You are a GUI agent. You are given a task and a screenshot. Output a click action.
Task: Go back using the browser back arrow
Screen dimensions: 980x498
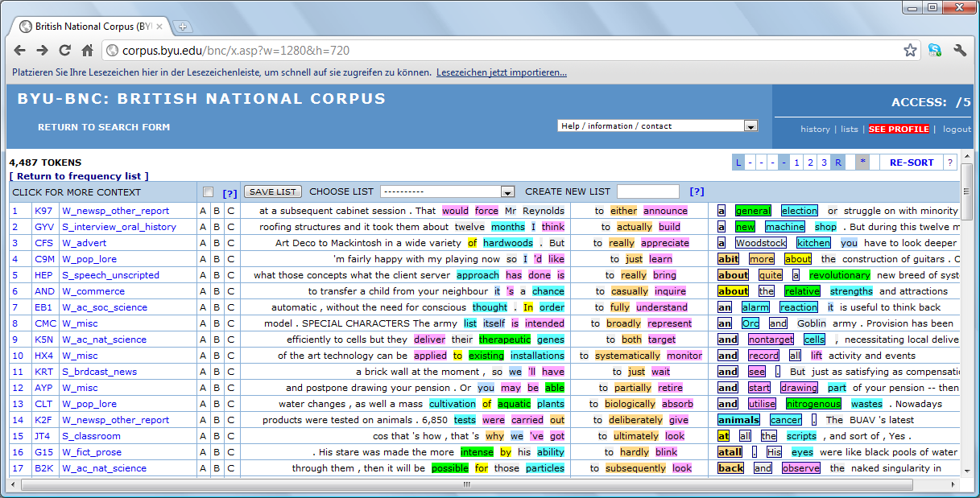[20, 51]
